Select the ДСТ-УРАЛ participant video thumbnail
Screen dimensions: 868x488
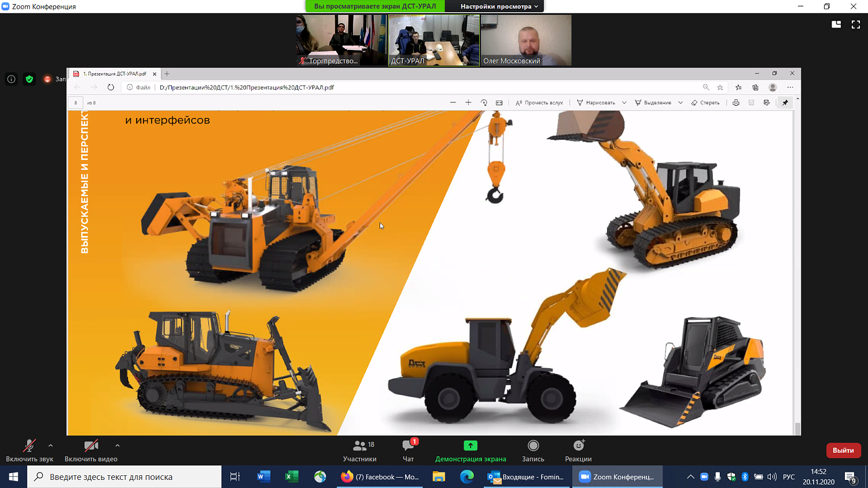click(x=434, y=40)
